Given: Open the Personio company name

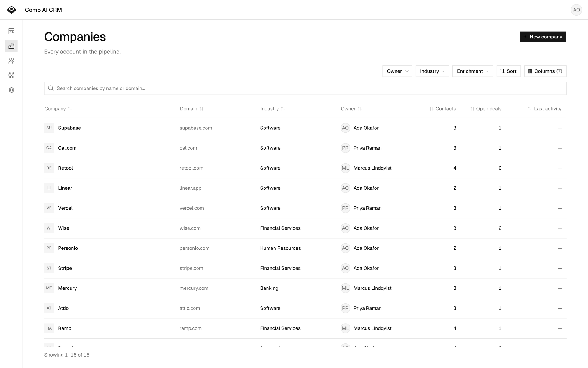Looking at the screenshot, I should (x=68, y=248).
